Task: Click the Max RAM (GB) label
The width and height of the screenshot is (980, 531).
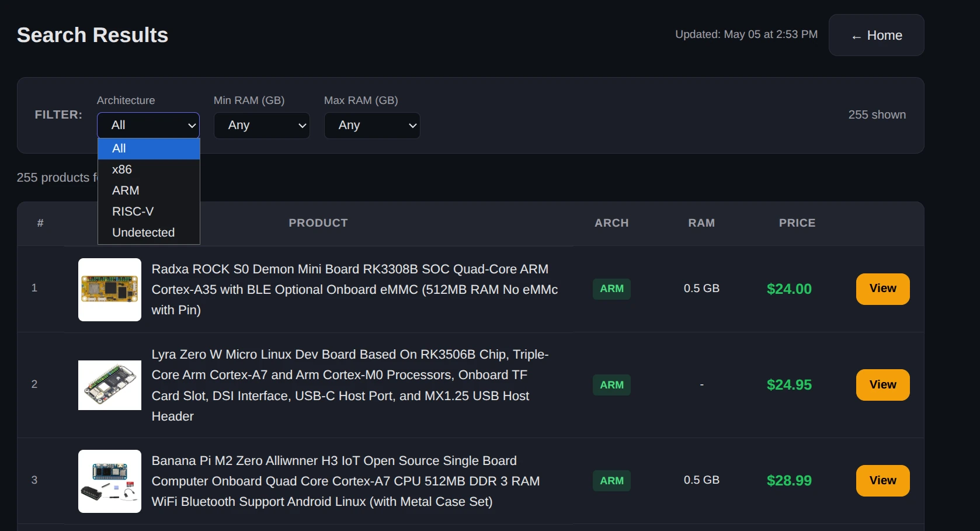Action: point(361,100)
